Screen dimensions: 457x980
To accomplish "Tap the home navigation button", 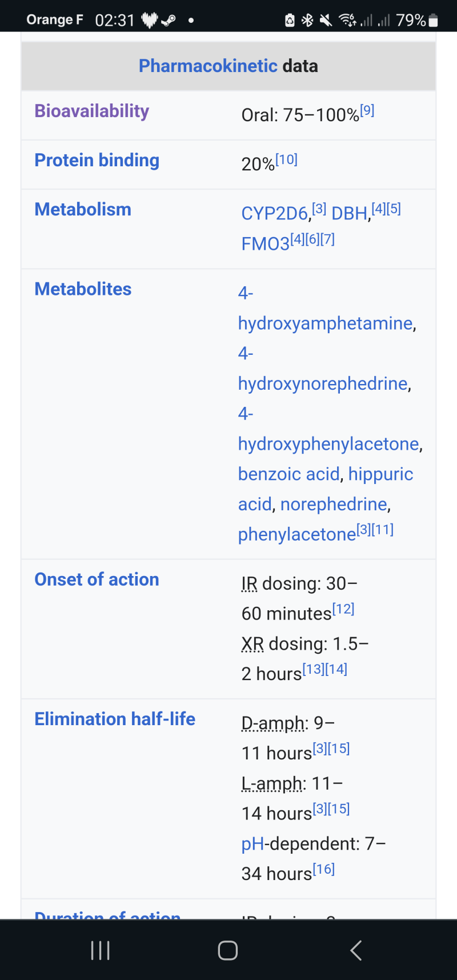I will click(x=227, y=949).
